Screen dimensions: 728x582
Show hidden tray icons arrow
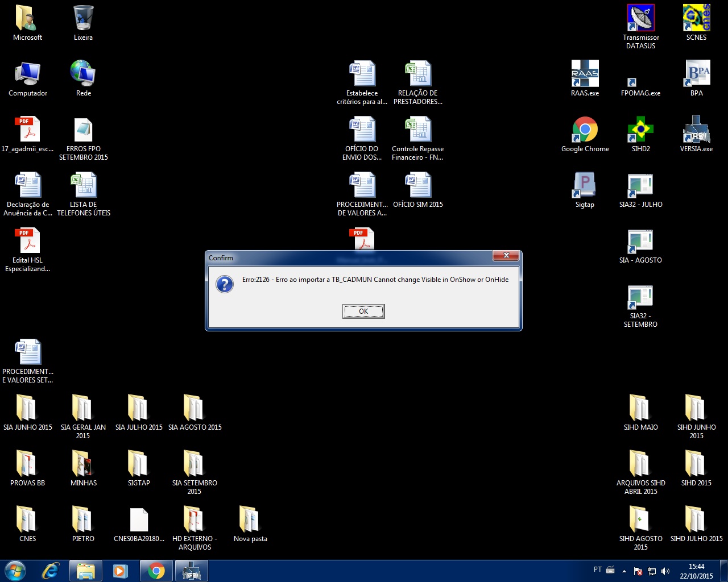[624, 571]
